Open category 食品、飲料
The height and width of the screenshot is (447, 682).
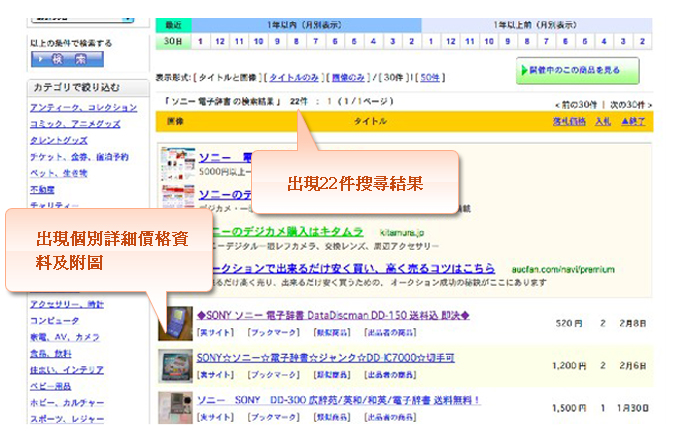(50, 354)
